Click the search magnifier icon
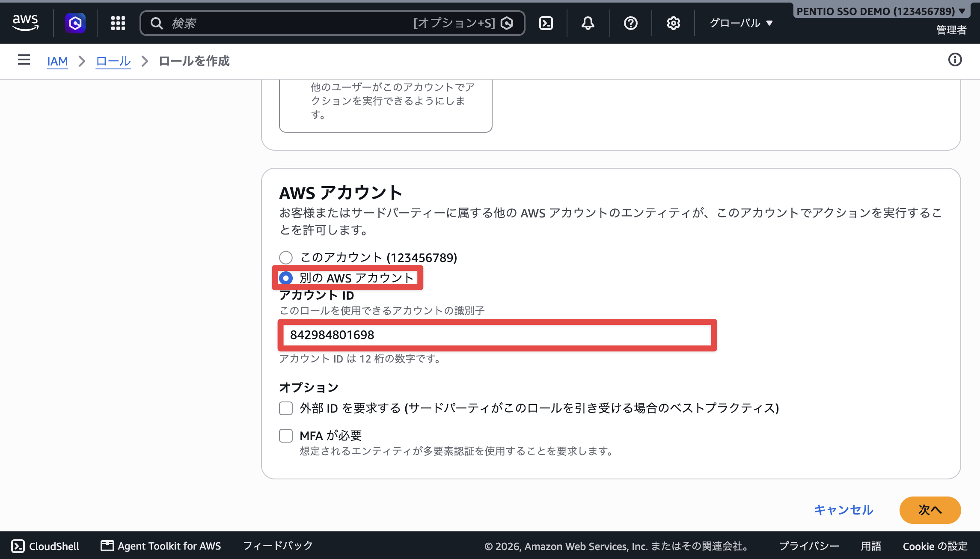The height and width of the screenshot is (559, 980). pos(157,23)
